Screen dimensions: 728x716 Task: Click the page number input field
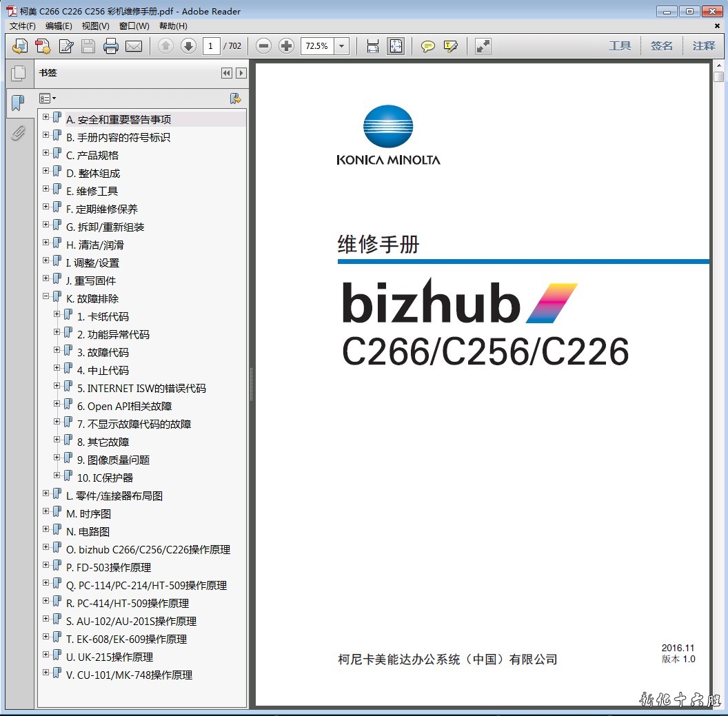coord(211,46)
